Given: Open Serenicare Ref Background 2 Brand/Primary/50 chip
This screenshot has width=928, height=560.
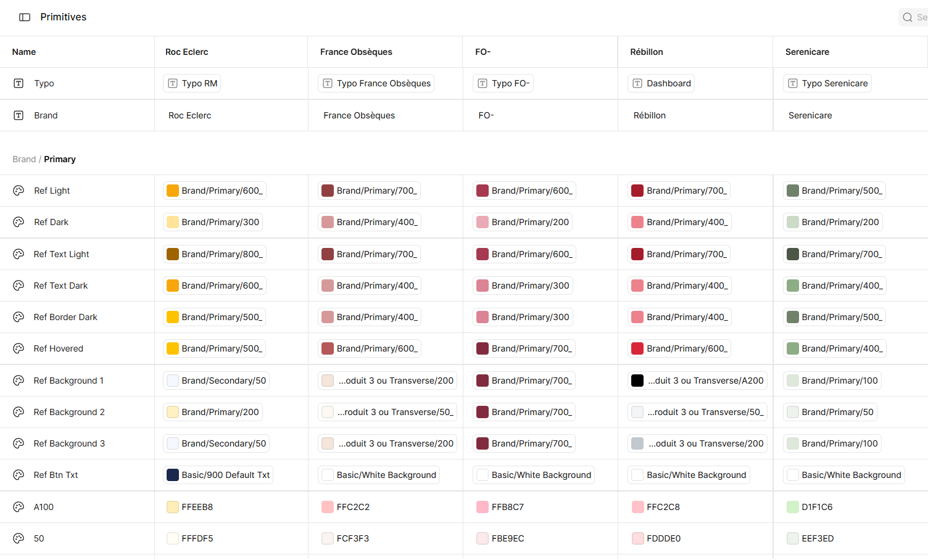Looking at the screenshot, I should tap(830, 412).
